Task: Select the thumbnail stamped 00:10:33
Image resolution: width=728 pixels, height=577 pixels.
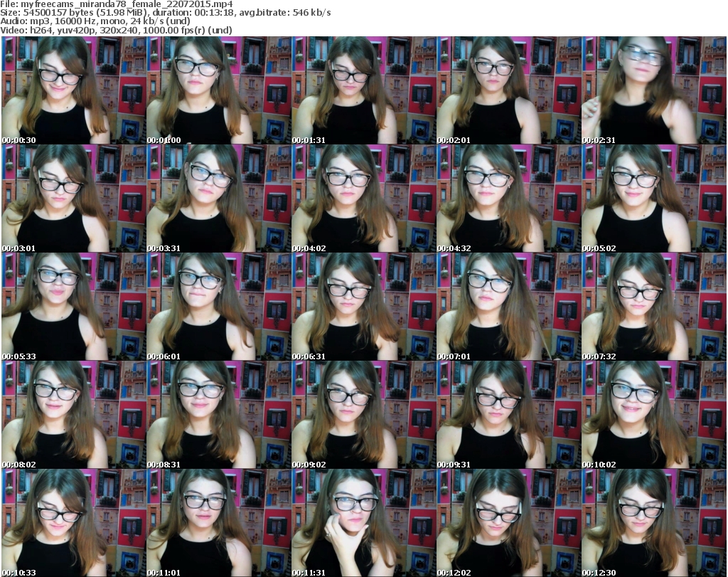Action: 74,523
